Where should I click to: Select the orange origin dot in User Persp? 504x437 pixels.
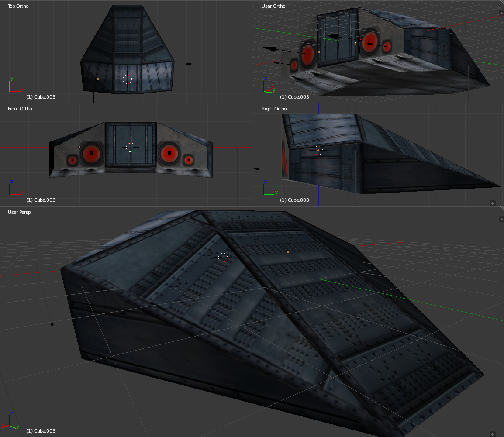tap(288, 251)
